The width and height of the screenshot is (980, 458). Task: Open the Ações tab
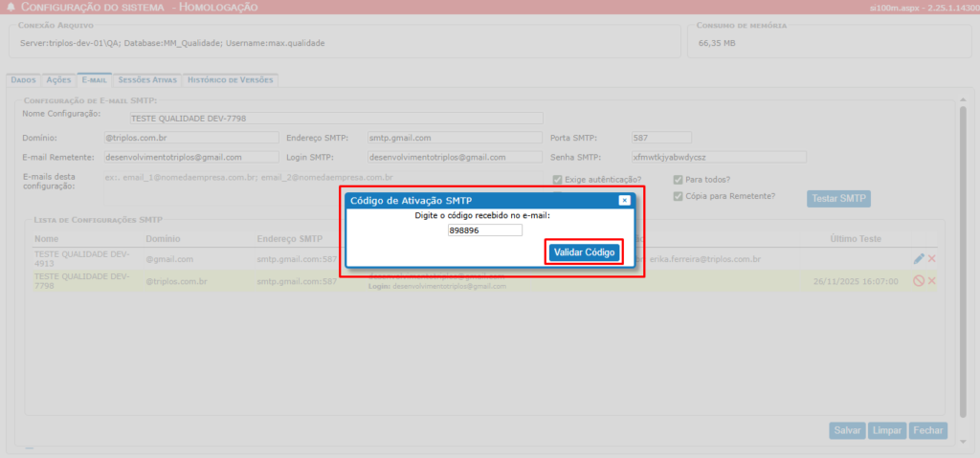point(58,80)
